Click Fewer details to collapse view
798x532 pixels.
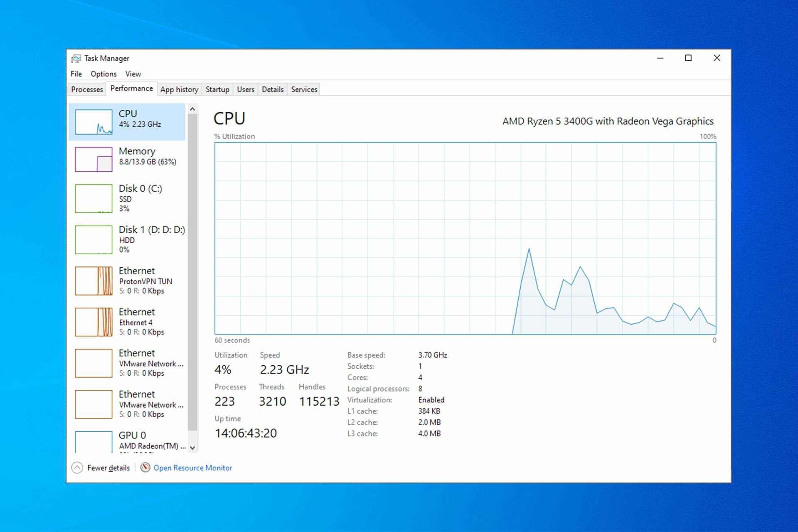(104, 468)
